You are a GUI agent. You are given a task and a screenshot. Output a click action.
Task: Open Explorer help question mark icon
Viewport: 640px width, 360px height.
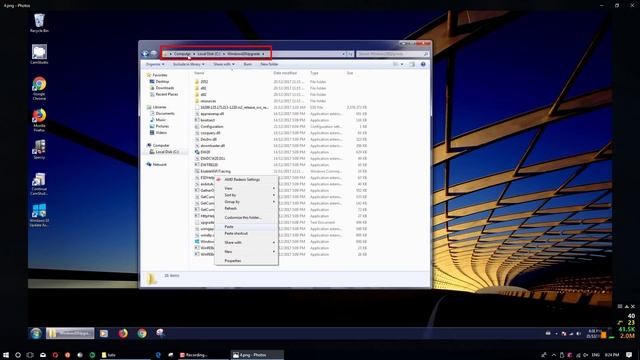coord(423,64)
